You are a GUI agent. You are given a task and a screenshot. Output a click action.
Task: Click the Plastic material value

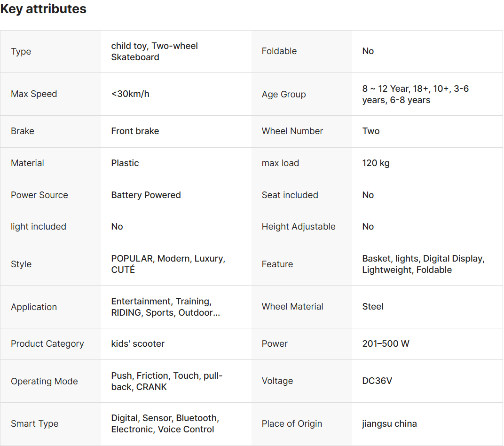[125, 163]
